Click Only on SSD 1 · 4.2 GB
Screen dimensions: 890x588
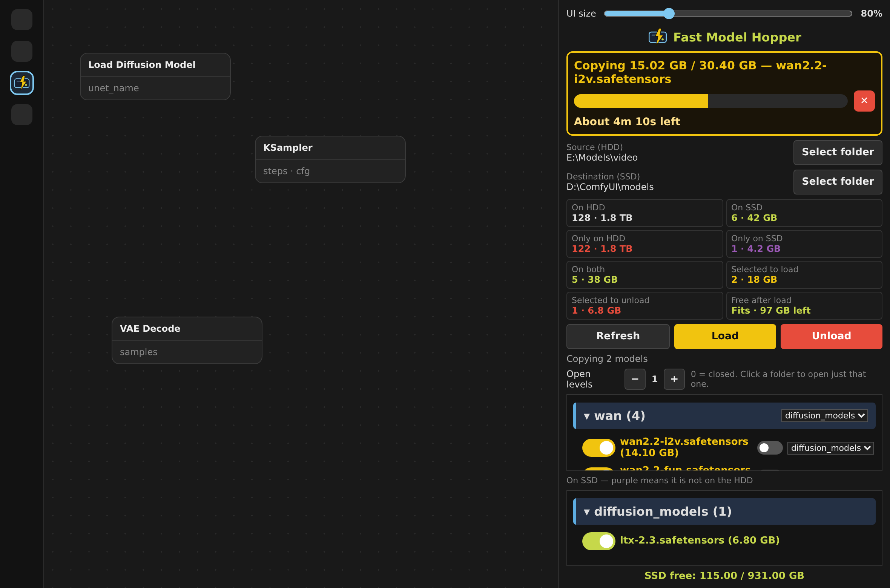[804, 244]
